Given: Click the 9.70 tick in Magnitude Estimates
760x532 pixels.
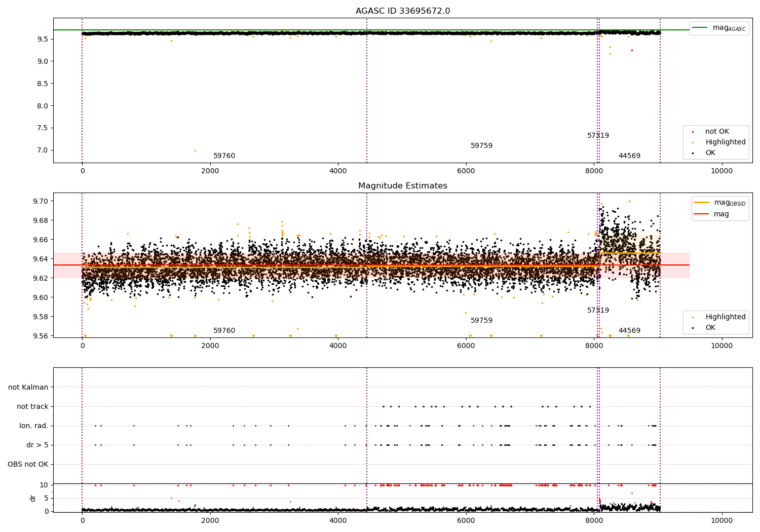Looking at the screenshot, I should (x=41, y=201).
